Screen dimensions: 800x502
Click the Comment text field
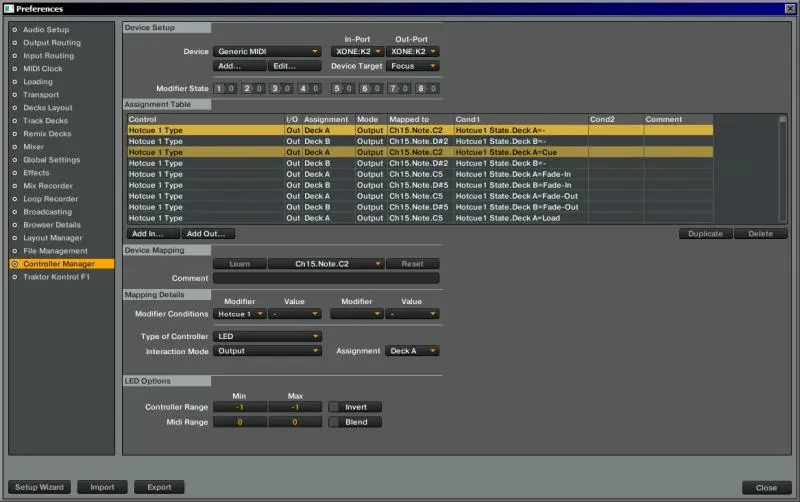(326, 278)
